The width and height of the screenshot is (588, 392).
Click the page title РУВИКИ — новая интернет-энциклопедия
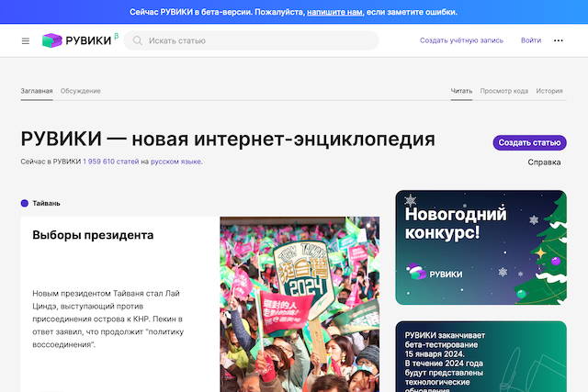228,139
